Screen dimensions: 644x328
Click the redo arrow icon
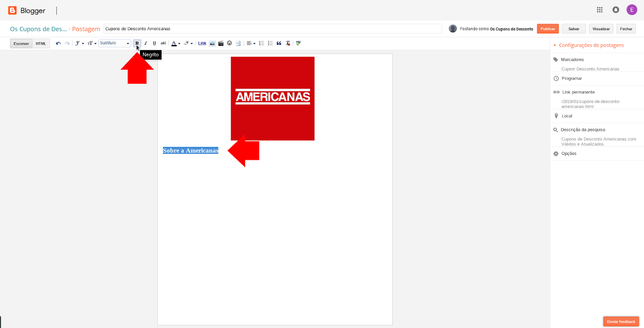67,43
